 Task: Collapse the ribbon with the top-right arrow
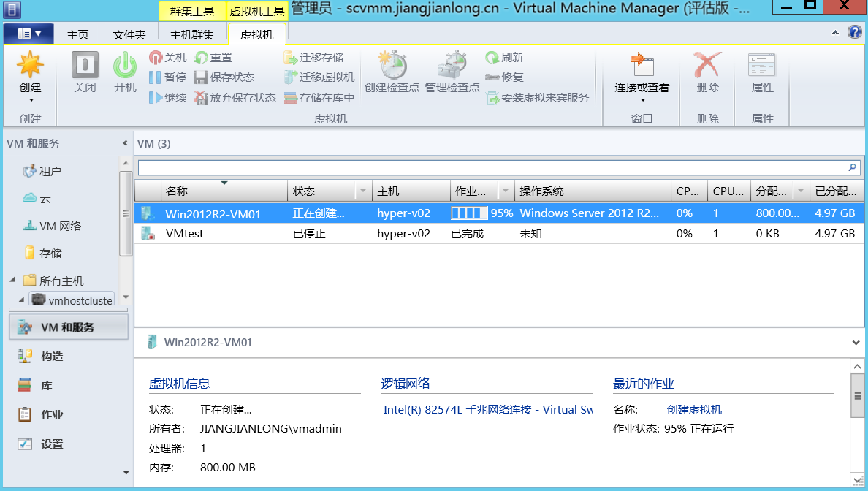[835, 33]
